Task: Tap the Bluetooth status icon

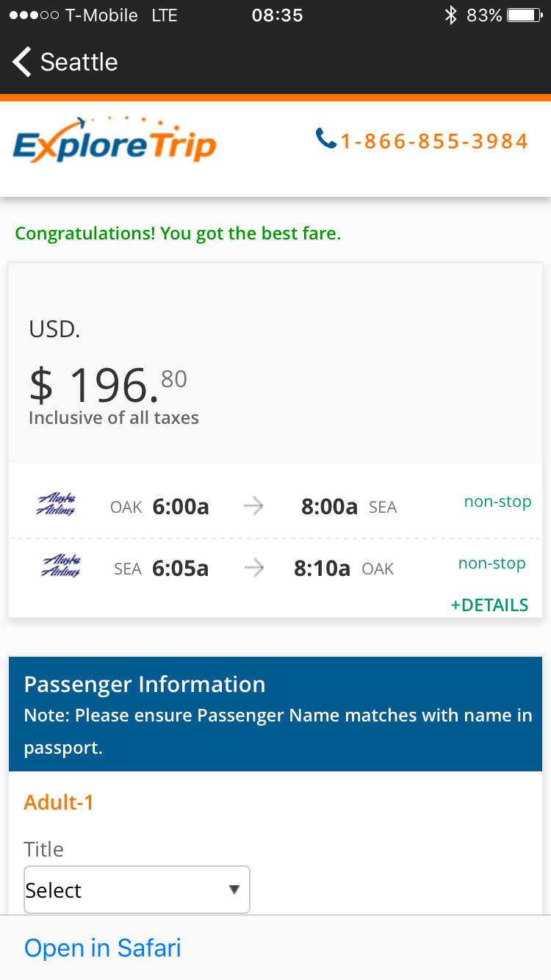Action: (x=450, y=15)
